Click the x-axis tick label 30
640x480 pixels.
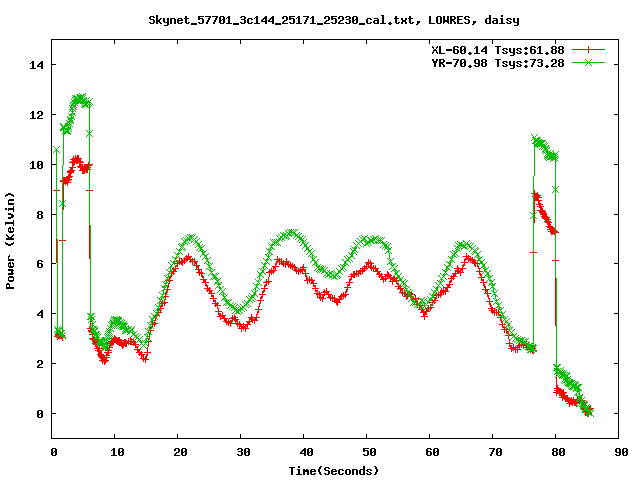(x=243, y=452)
